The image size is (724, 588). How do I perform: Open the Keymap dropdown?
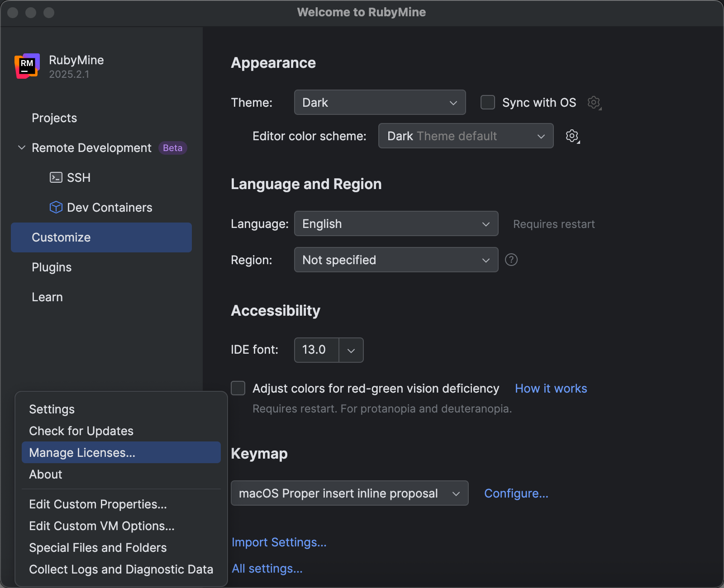pyautogui.click(x=349, y=493)
